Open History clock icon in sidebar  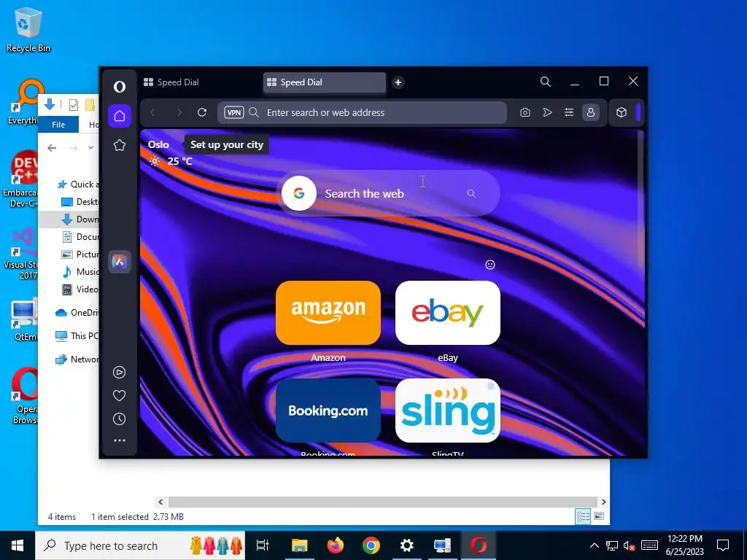[x=120, y=419]
